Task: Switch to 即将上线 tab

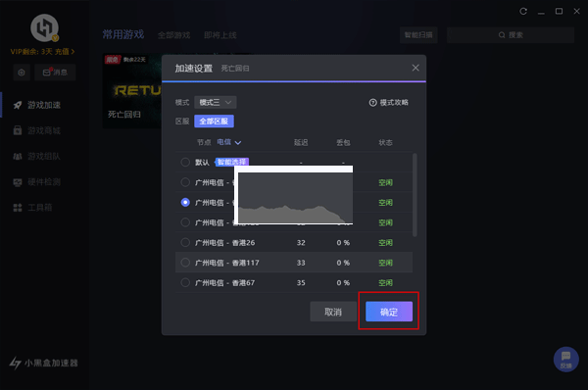Action: [220, 35]
